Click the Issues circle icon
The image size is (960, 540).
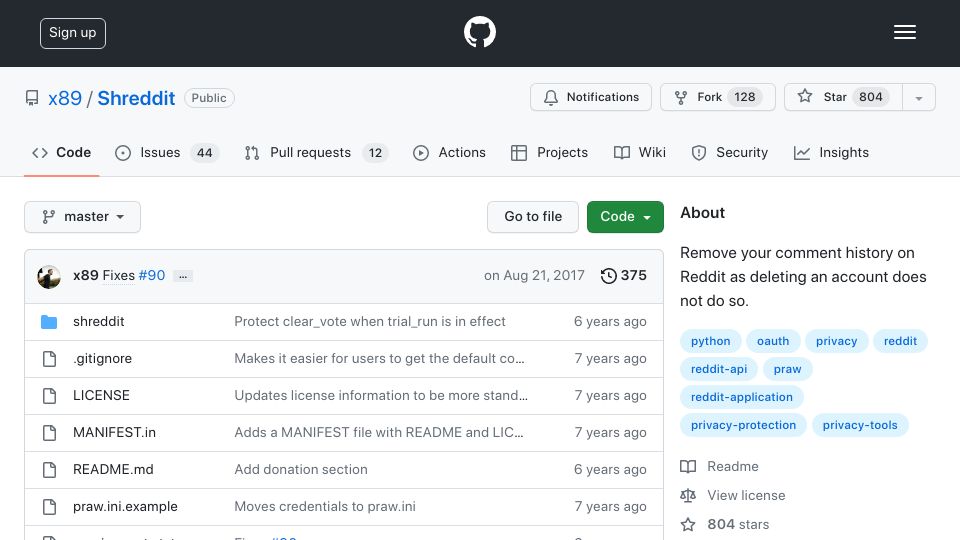coord(123,152)
